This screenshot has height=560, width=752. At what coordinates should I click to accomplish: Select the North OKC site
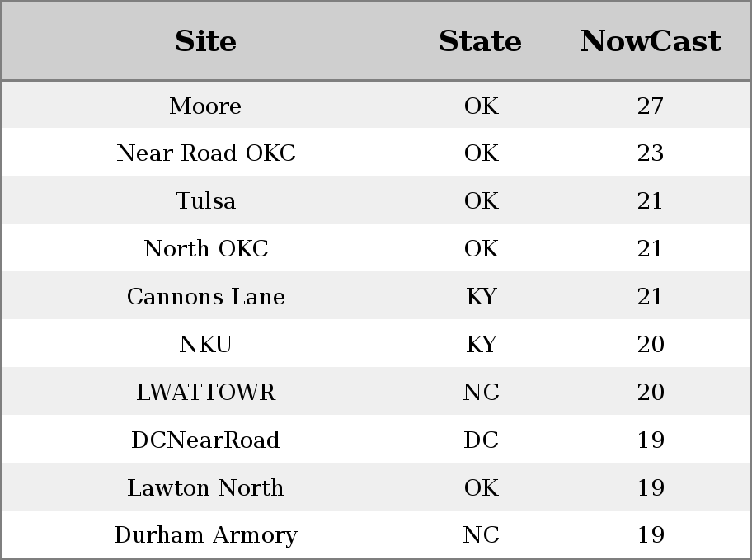[206, 248]
